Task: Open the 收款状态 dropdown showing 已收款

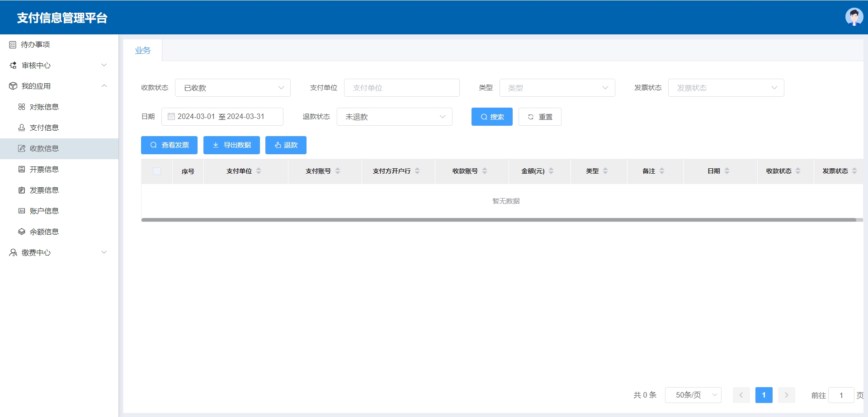Action: coord(232,88)
